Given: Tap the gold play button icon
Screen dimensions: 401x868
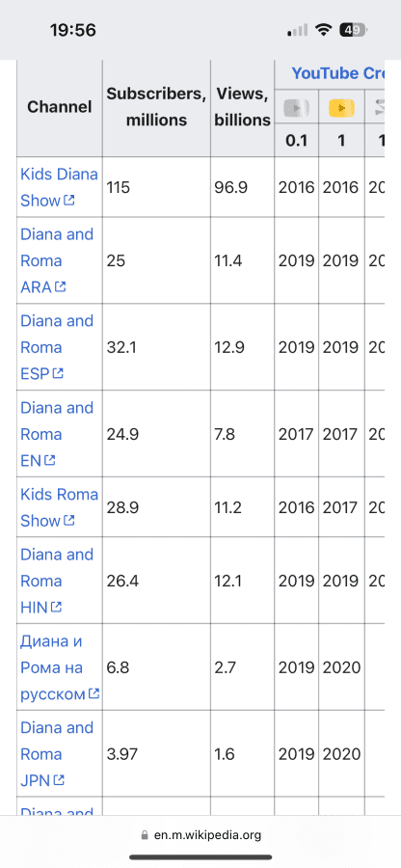Looking at the screenshot, I should tap(341, 109).
